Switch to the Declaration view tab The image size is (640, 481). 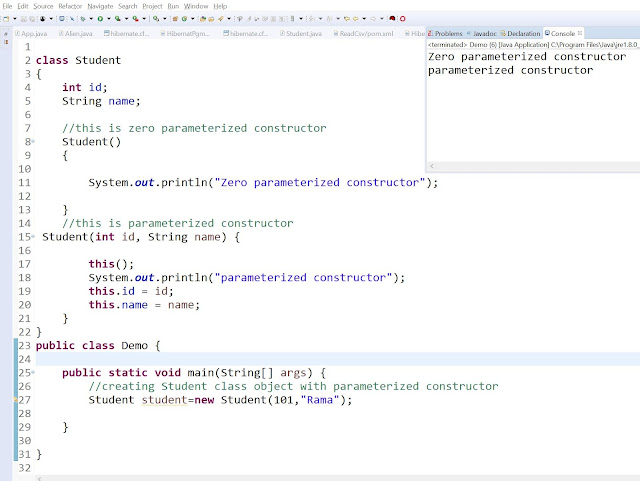[520, 33]
